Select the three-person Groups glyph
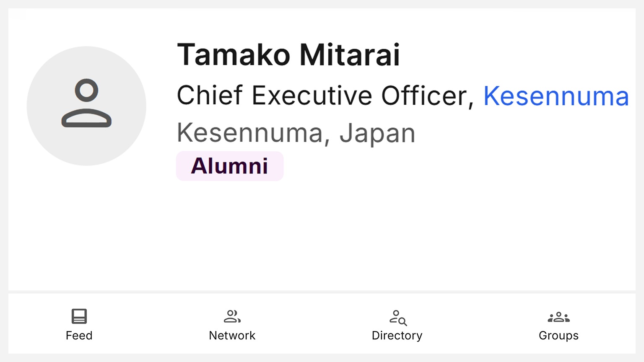644x362 pixels. [x=558, y=317]
